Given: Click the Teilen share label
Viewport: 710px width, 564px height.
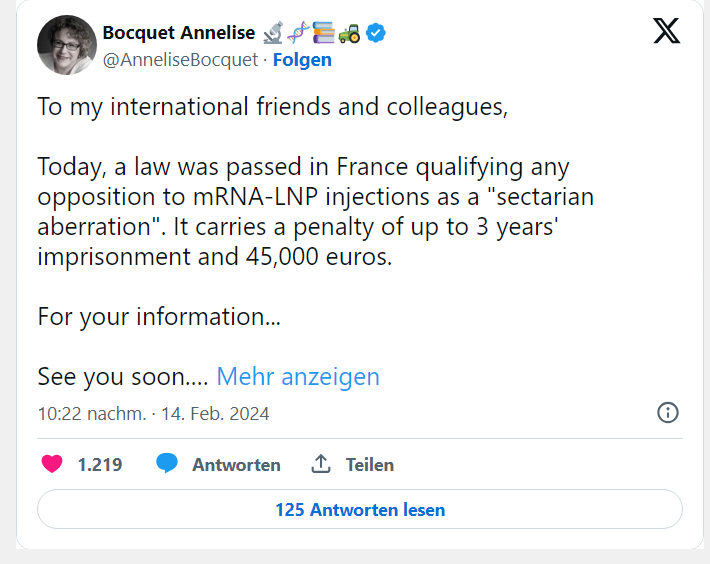Looking at the screenshot, I should [x=370, y=465].
